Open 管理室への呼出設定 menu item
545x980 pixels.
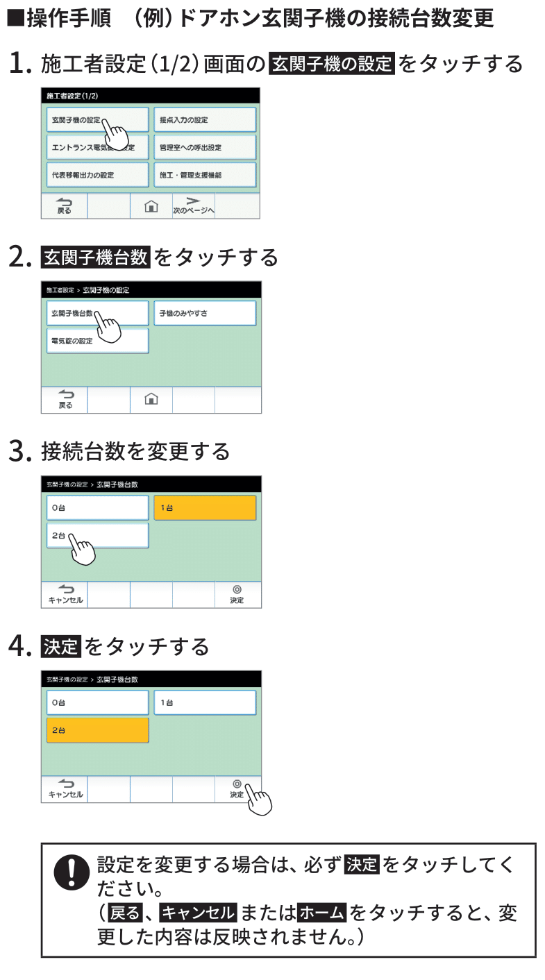pos(205,147)
